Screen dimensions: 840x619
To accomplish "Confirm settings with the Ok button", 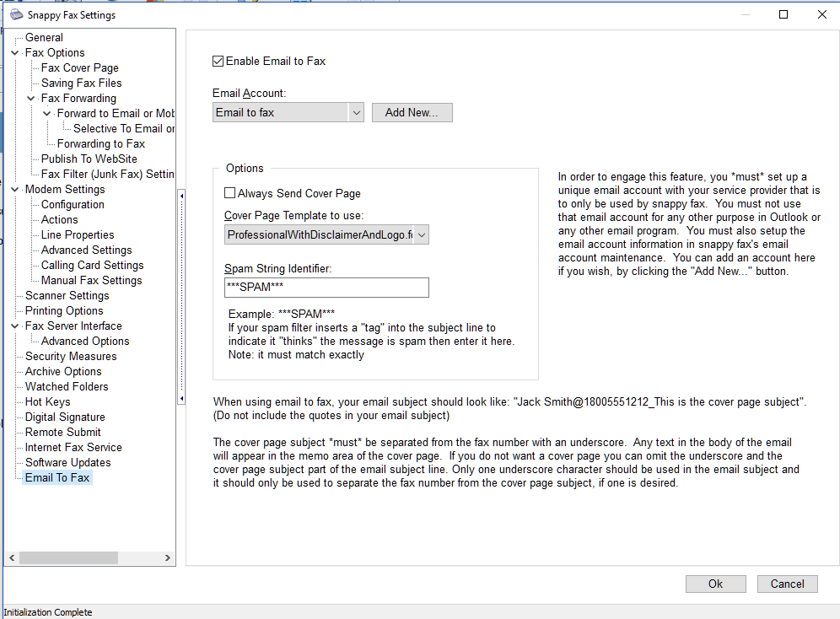I will pos(716,584).
